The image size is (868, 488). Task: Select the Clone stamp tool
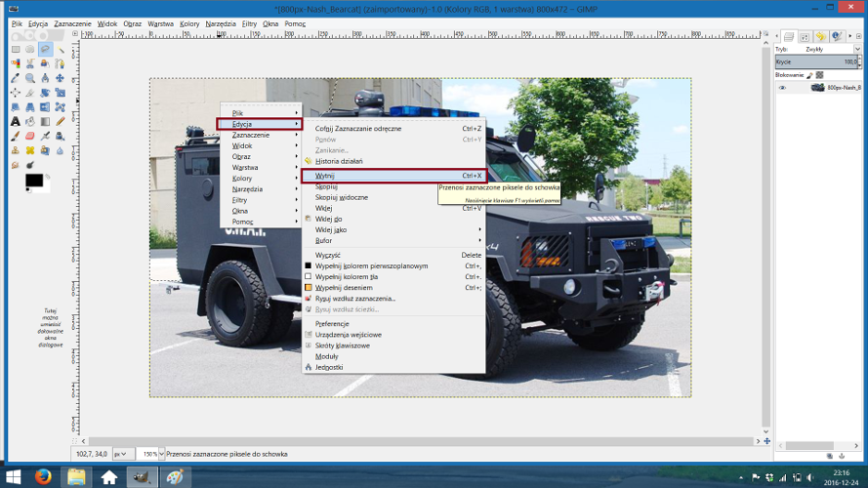tap(16, 150)
